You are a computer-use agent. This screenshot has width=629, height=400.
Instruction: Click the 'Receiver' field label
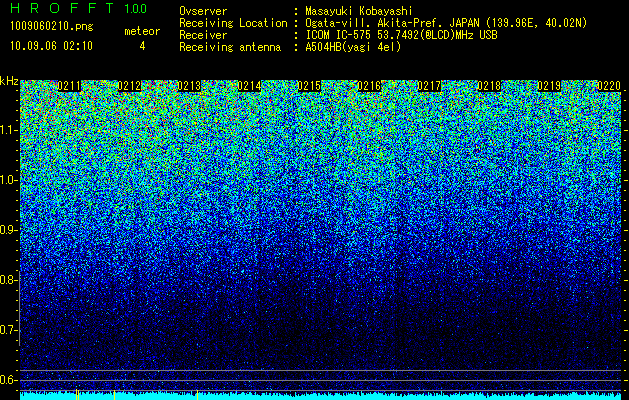(203, 35)
